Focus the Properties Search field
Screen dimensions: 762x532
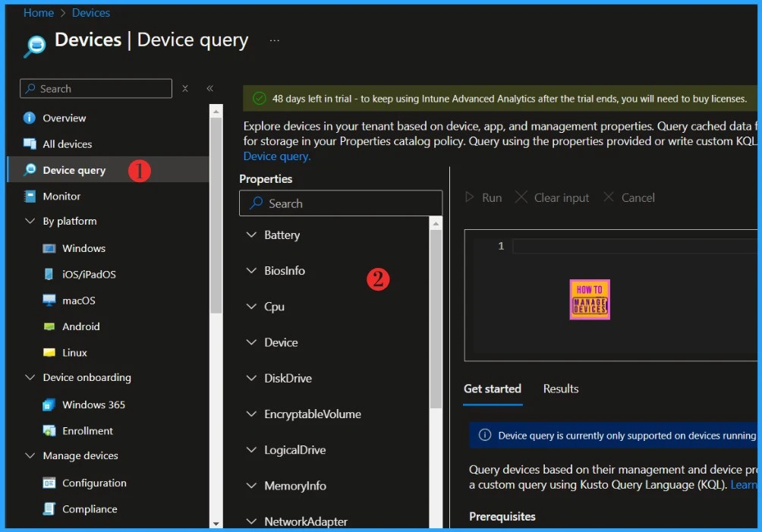pos(341,203)
